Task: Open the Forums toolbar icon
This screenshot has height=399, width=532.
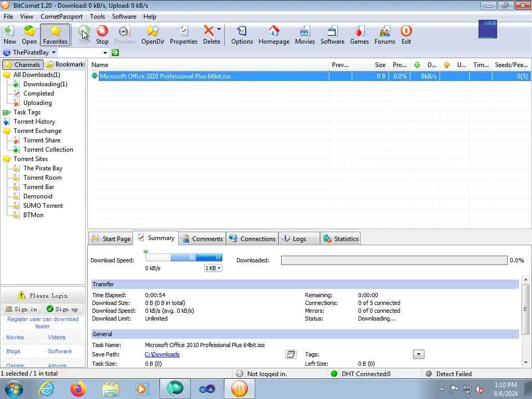Action: pos(385,35)
